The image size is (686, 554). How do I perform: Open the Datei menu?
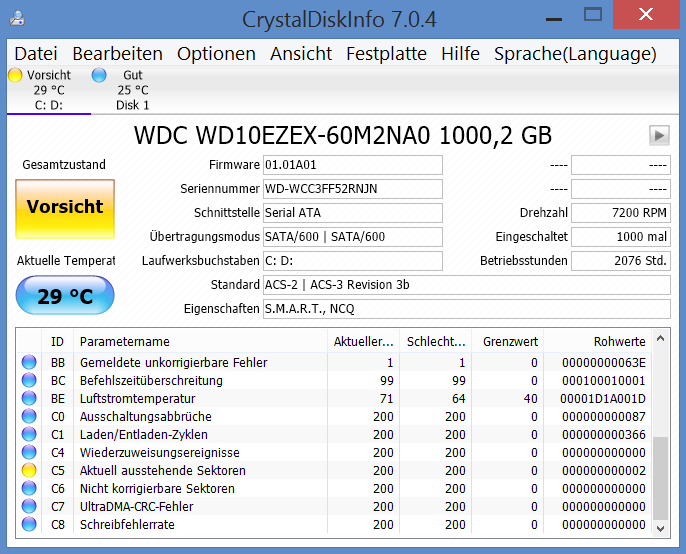click(x=36, y=54)
